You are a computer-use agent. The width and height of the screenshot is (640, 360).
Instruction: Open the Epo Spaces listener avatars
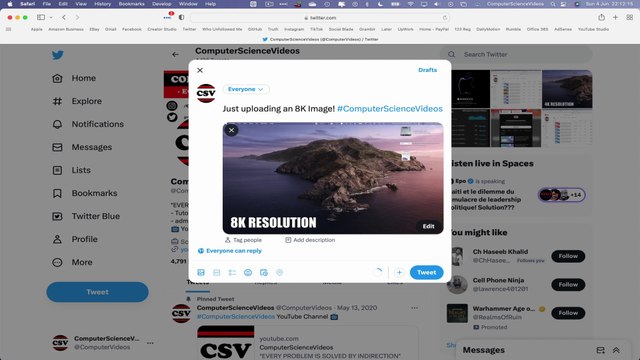pyautogui.click(x=562, y=195)
